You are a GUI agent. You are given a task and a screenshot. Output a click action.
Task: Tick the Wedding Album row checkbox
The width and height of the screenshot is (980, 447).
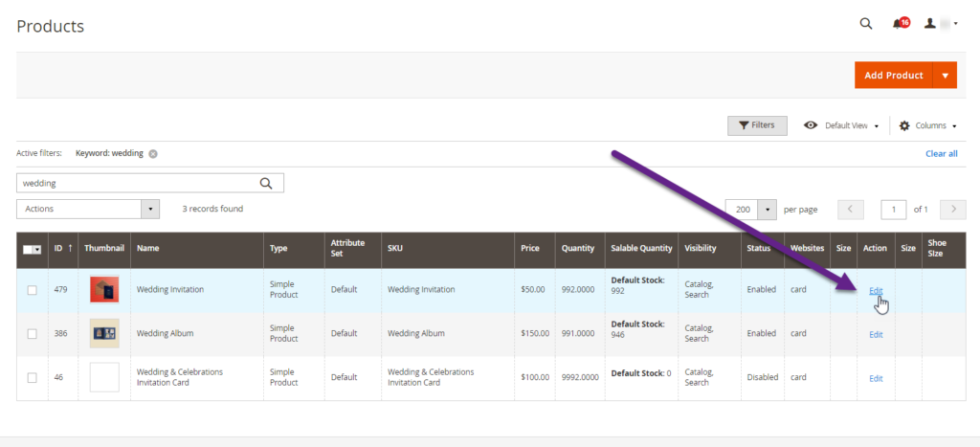pyautogui.click(x=32, y=334)
